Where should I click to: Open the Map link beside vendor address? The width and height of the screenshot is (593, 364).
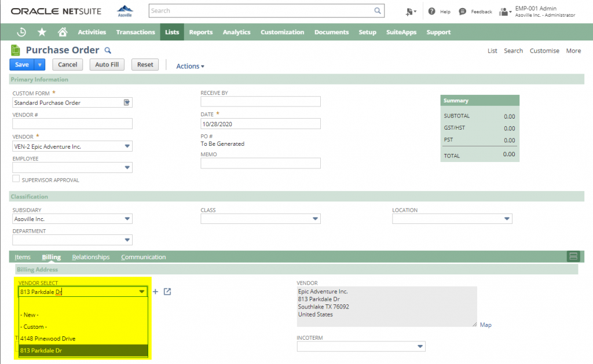486,325
